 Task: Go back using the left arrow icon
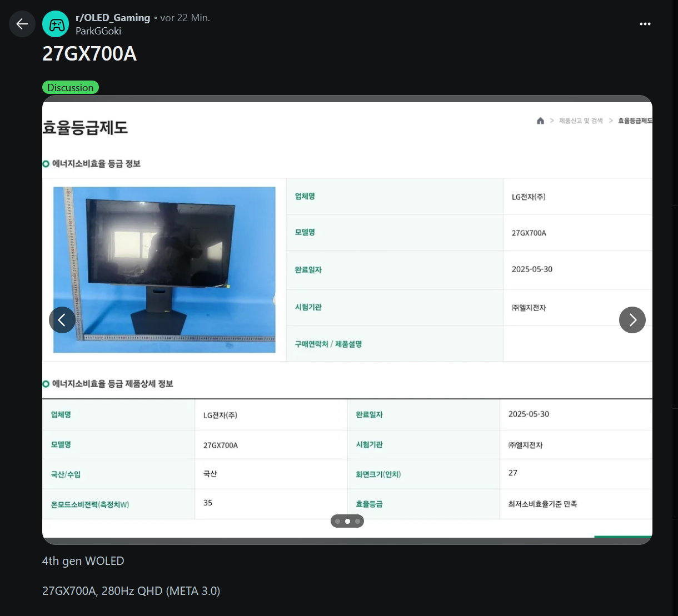(22, 24)
